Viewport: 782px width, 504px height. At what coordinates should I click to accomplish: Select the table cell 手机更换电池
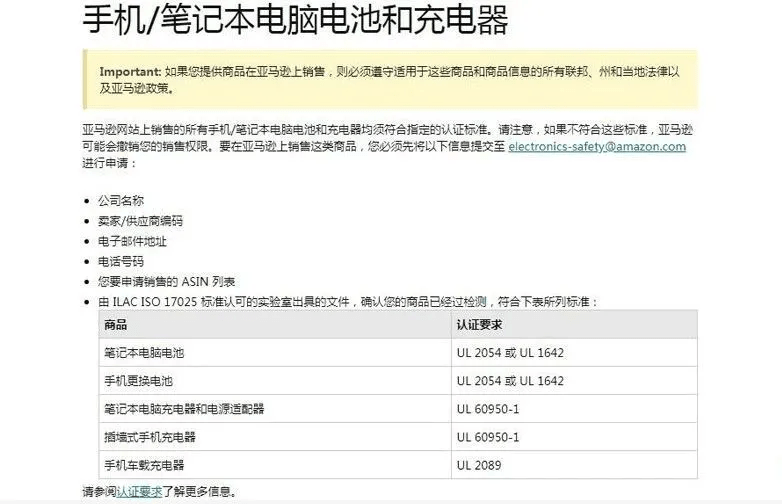(x=275, y=381)
